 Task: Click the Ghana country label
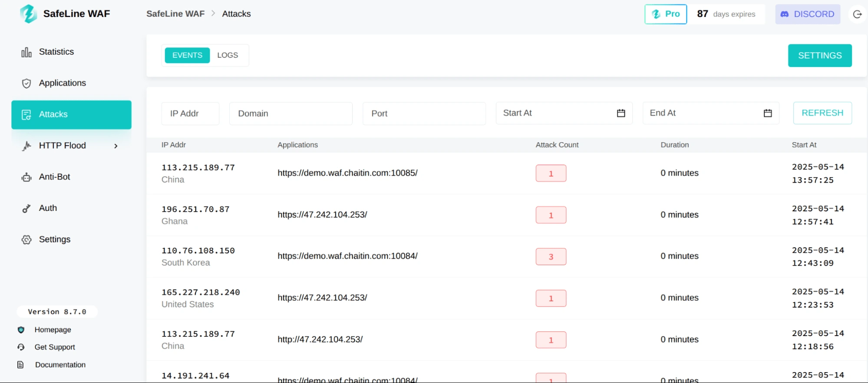175,221
